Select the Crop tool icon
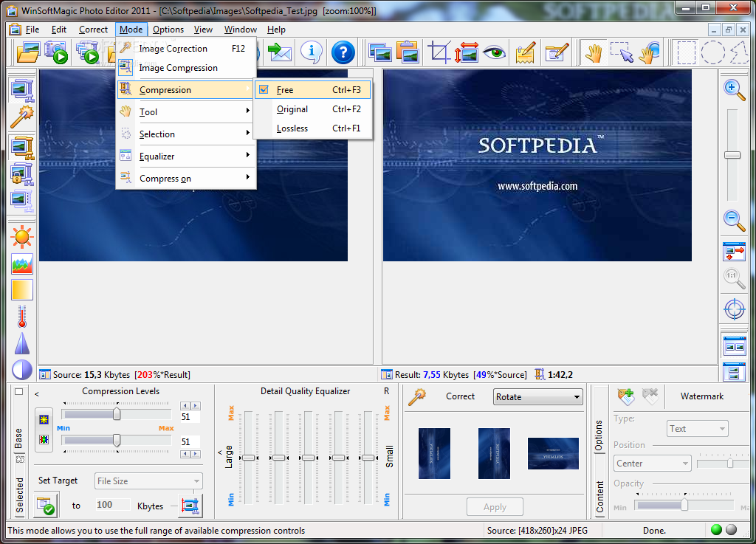 point(439,52)
